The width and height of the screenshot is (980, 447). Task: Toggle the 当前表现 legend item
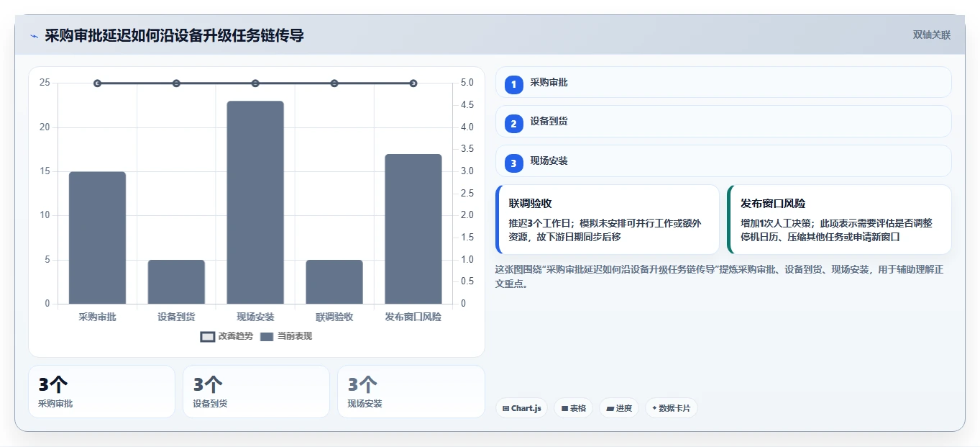286,336
